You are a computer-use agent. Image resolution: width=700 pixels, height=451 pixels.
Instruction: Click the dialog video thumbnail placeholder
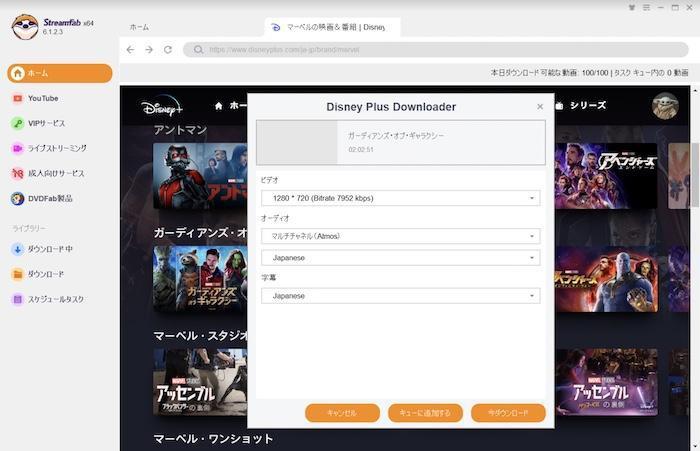297,142
